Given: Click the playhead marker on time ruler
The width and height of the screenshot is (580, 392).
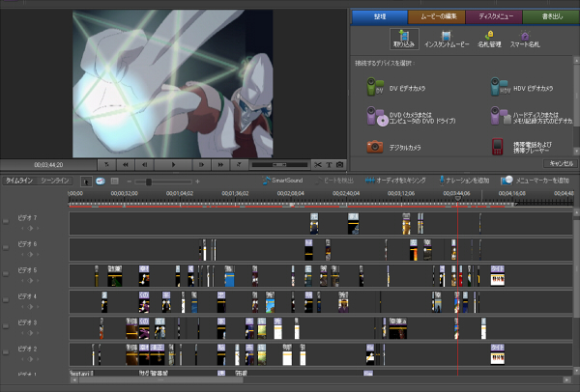Looking at the screenshot, I should (457, 199).
